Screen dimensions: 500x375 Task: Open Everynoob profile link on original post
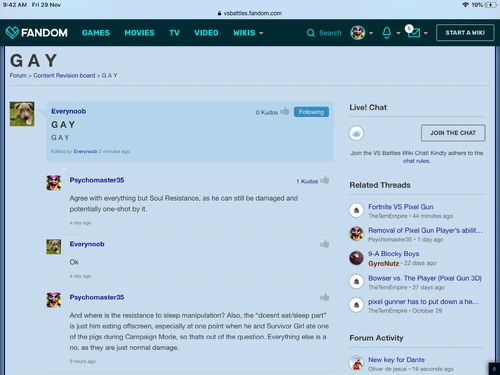[x=68, y=111]
